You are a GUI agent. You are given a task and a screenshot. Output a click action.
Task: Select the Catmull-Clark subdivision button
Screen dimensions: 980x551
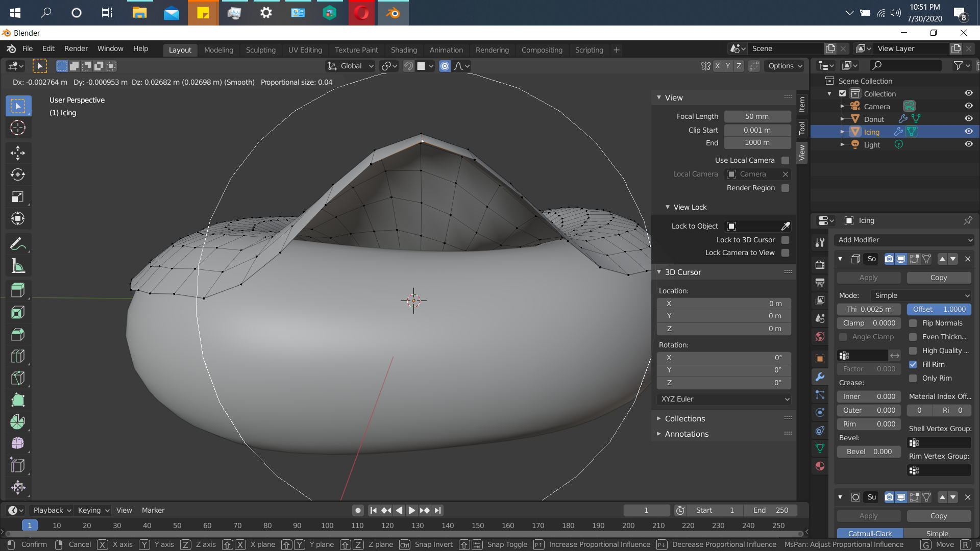(870, 533)
